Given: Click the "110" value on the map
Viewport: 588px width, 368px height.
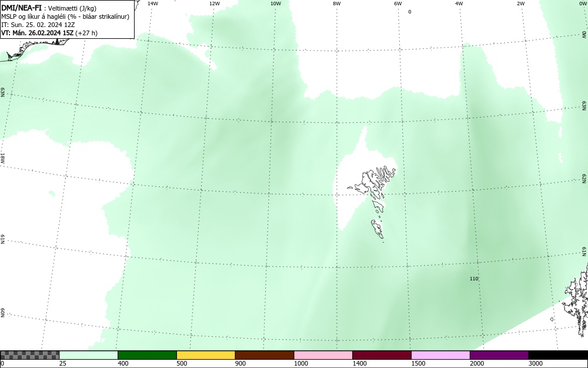Looking at the screenshot, I should tap(474, 279).
